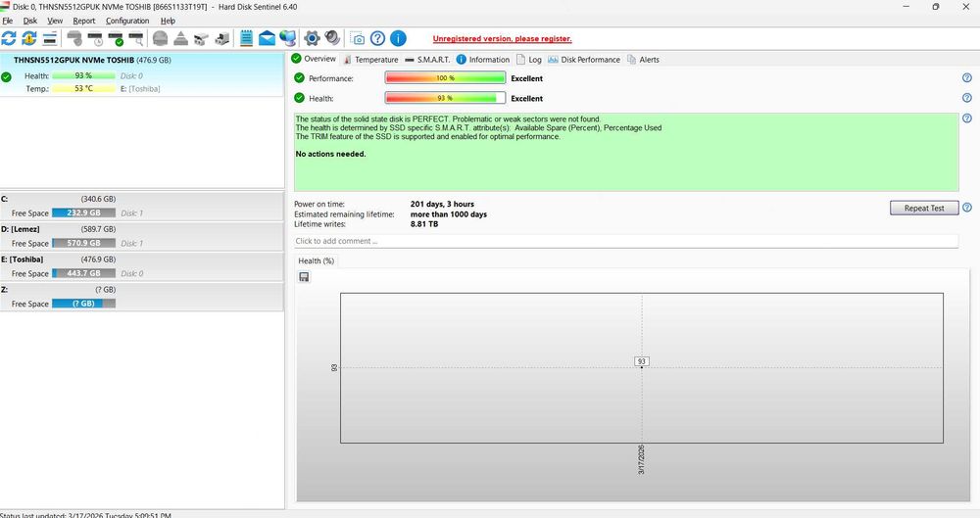Click the help icon beside status text box

(967, 118)
